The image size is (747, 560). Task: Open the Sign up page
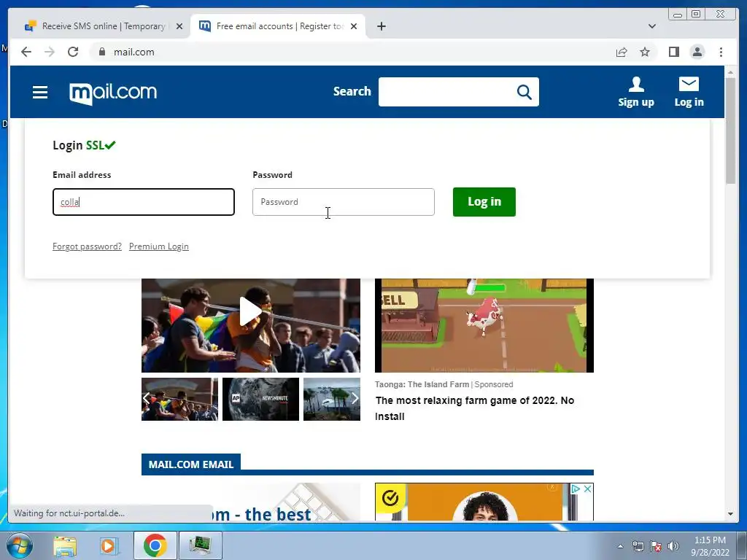pyautogui.click(x=636, y=92)
